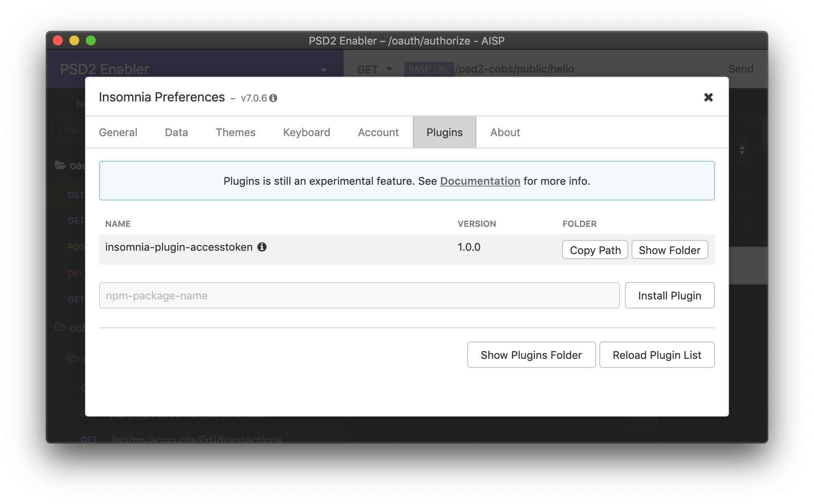This screenshot has width=814, height=504.
Task: Click the insomnia-plugin-accesstoken plugin name
Action: point(179,247)
